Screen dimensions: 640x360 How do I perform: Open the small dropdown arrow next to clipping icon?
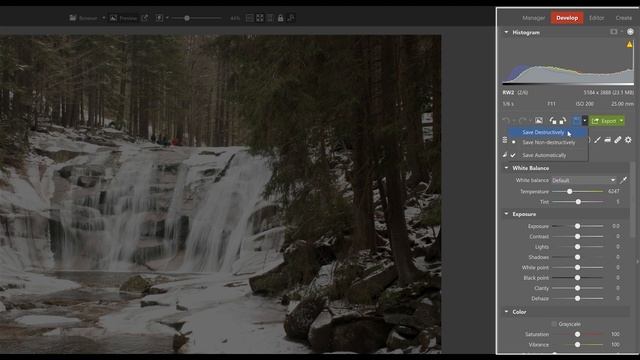click(x=621, y=32)
